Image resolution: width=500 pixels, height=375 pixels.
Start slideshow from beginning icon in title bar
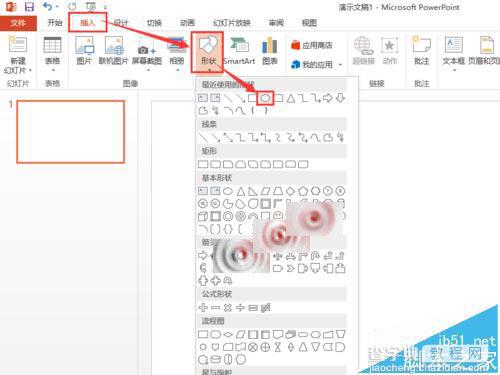tap(90, 7)
